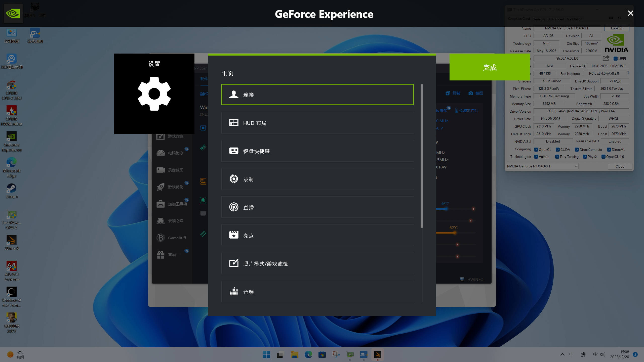Open AIDA64 Extreme desktop shortcut
644x362 pixels.
(x=12, y=271)
